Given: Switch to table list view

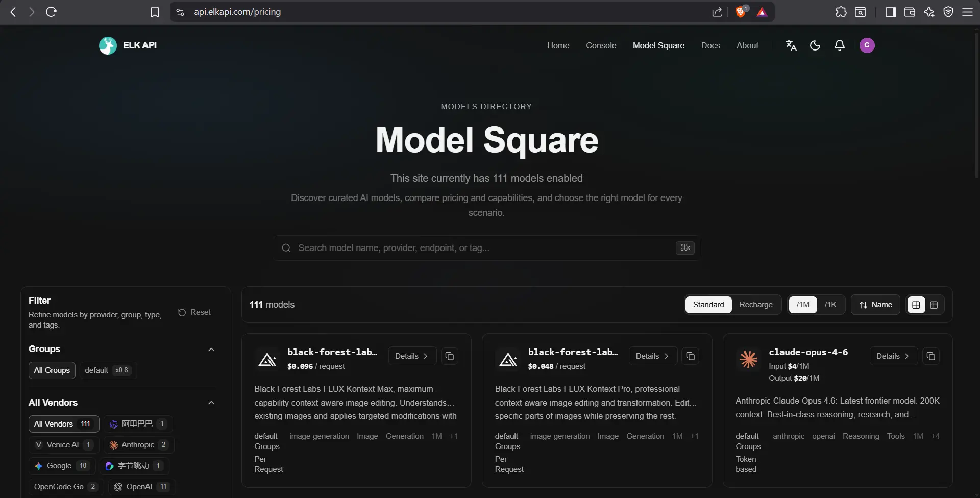Looking at the screenshot, I should pyautogui.click(x=934, y=305).
